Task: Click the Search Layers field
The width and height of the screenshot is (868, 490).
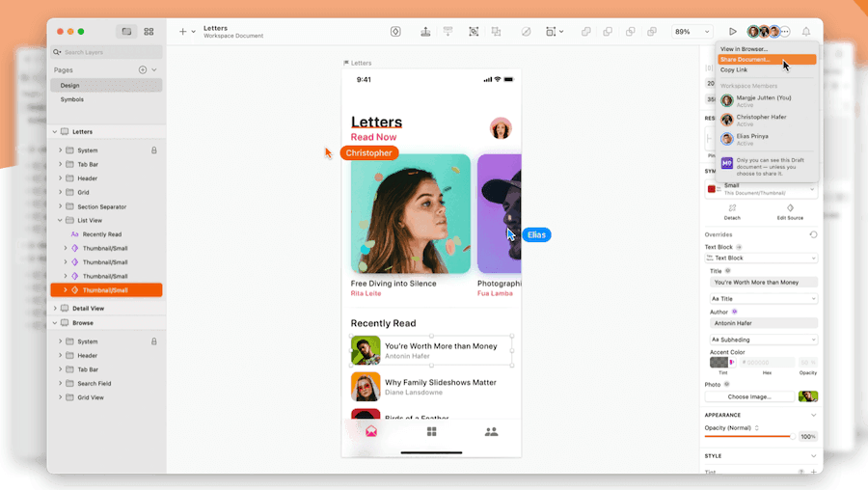Action: 106,52
